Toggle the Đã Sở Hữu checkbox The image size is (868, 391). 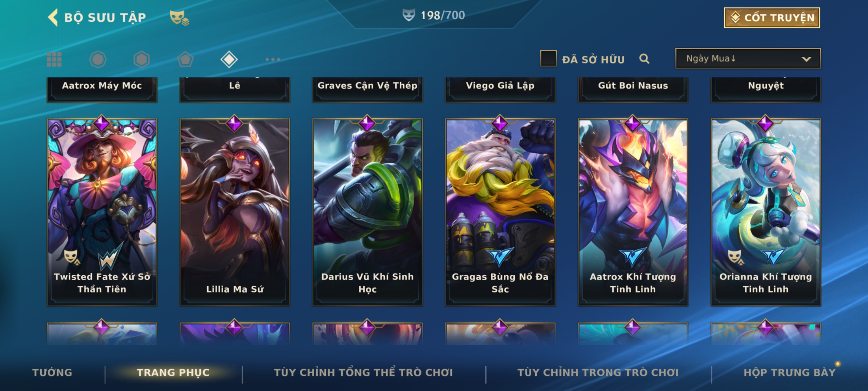(x=548, y=59)
